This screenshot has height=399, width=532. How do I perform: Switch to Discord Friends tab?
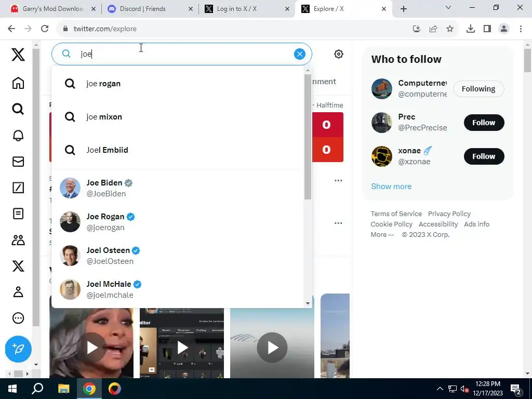click(x=151, y=9)
